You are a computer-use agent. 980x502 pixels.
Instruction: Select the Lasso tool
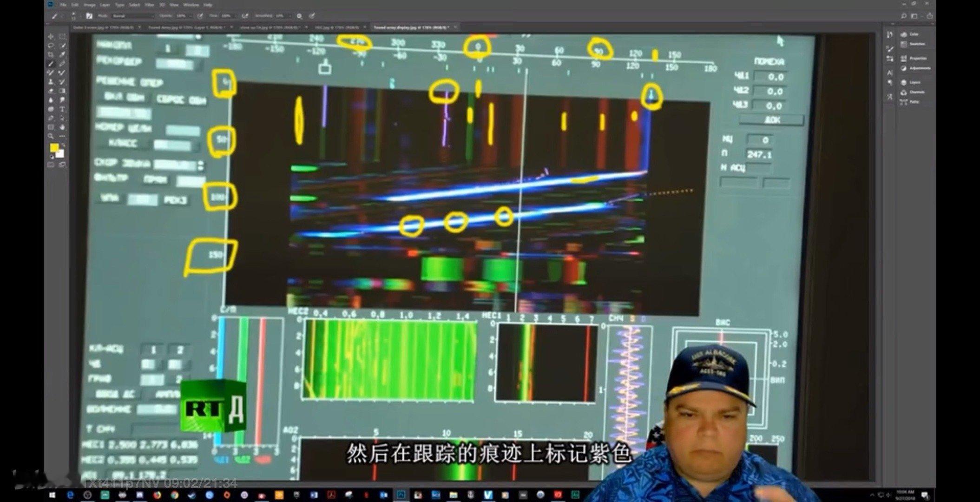(50, 46)
